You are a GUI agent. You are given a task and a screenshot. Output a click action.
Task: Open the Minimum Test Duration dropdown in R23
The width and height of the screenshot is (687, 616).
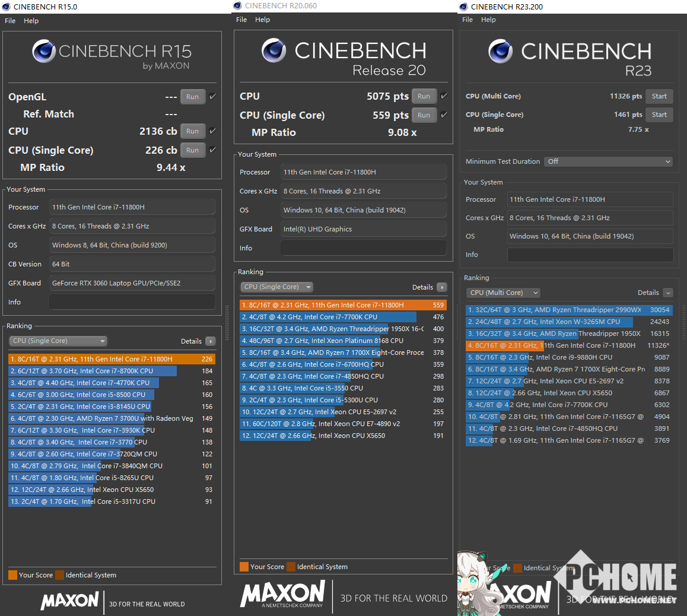point(608,161)
